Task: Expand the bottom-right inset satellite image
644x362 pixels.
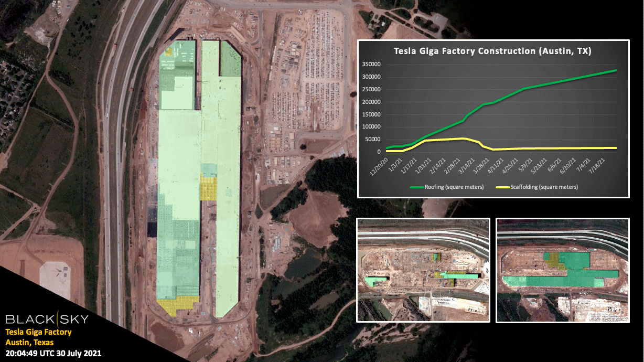Action: pyautogui.click(x=562, y=269)
